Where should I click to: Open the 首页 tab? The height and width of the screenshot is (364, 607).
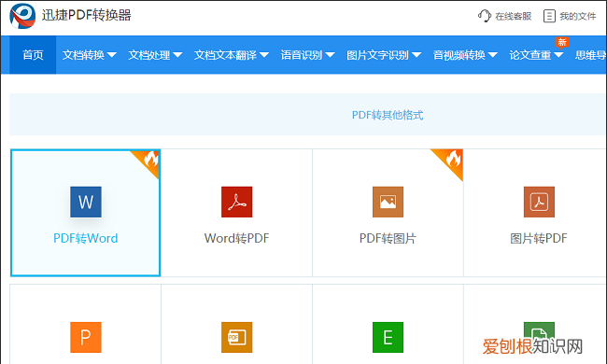(x=33, y=55)
